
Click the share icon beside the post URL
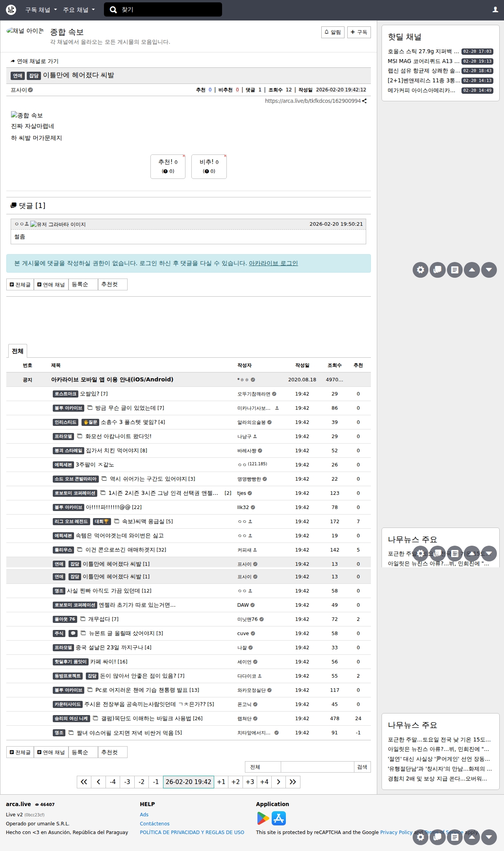[x=365, y=101]
